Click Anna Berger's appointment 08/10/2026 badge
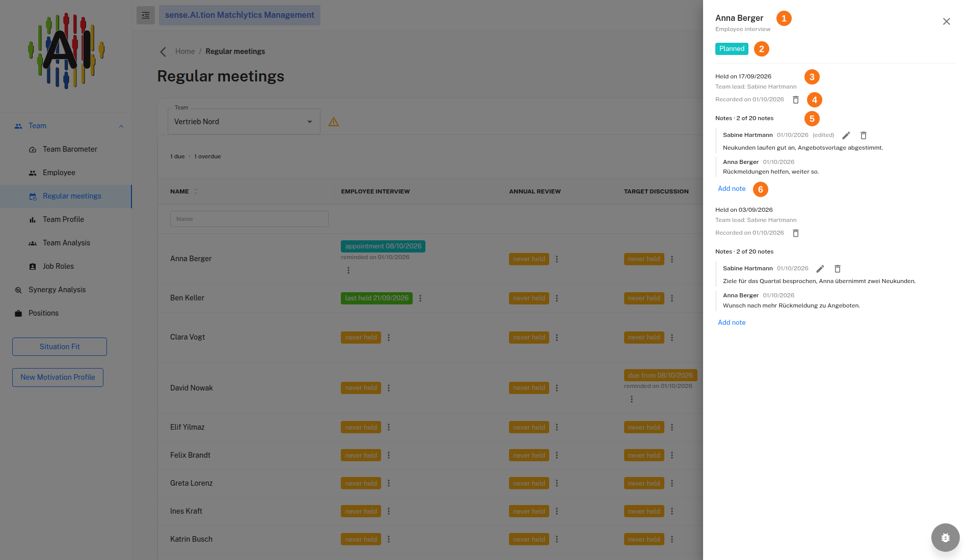 383,246
